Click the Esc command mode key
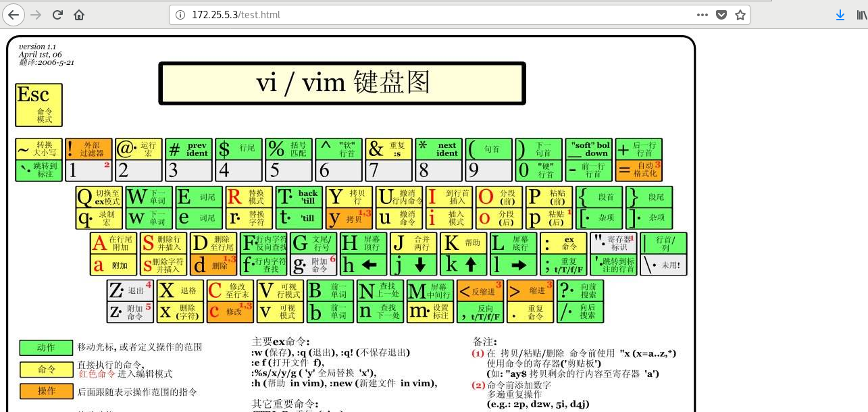 point(39,105)
